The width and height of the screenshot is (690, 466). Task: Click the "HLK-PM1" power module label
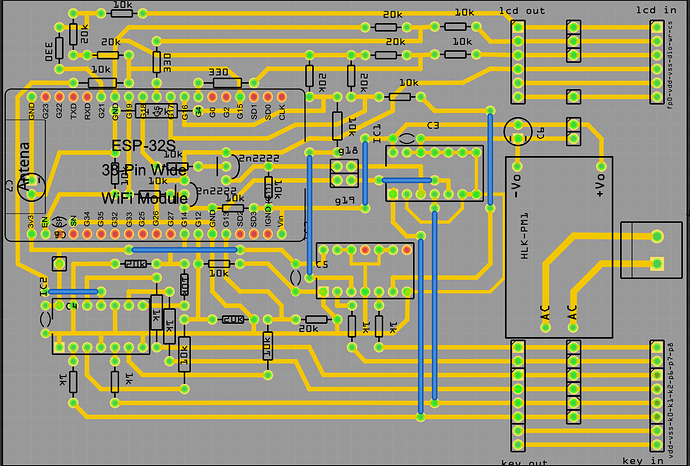[524, 236]
